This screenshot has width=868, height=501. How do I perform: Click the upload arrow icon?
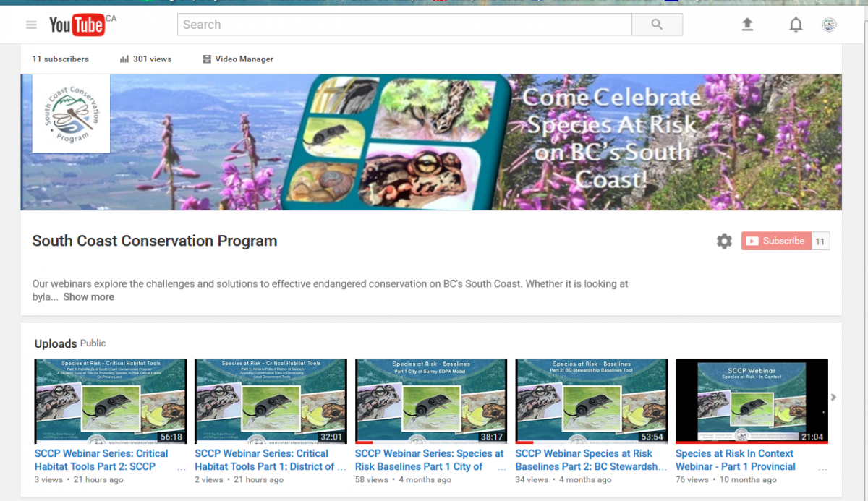pyautogui.click(x=747, y=25)
